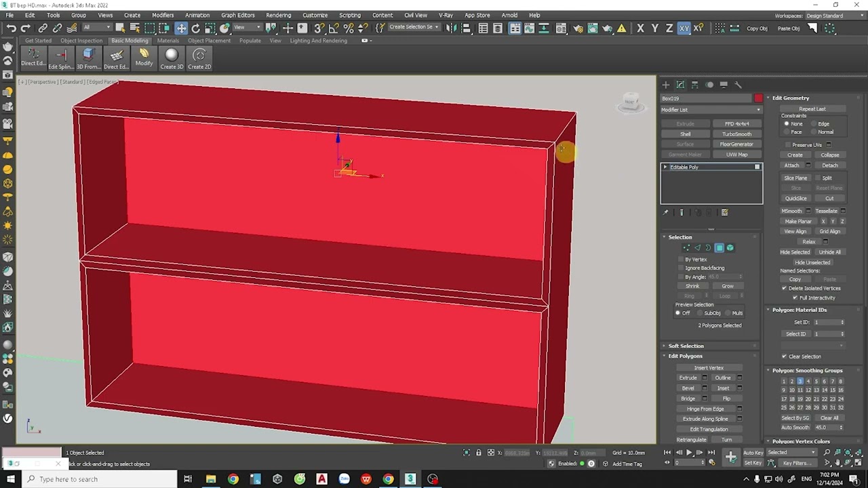The height and width of the screenshot is (488, 868).
Task: Enable the By Vertex checkbox
Action: [681, 260]
